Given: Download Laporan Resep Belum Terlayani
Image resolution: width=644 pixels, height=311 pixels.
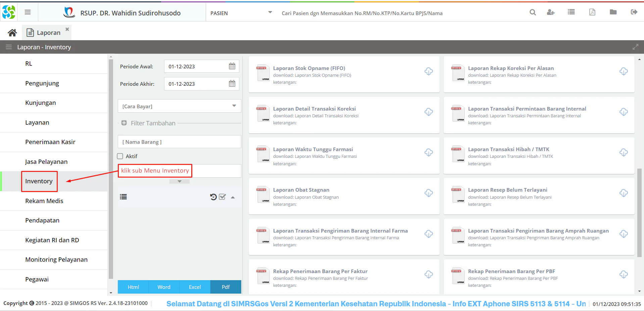Looking at the screenshot, I should click(624, 193).
